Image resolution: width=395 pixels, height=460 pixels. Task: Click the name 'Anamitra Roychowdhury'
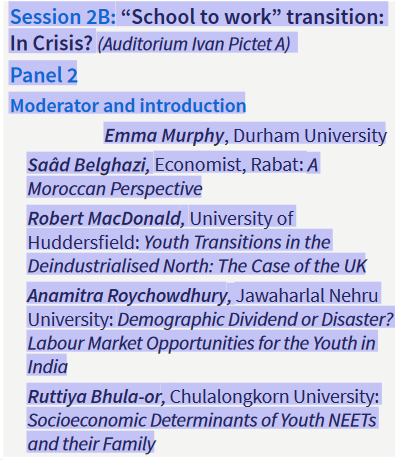click(x=129, y=296)
